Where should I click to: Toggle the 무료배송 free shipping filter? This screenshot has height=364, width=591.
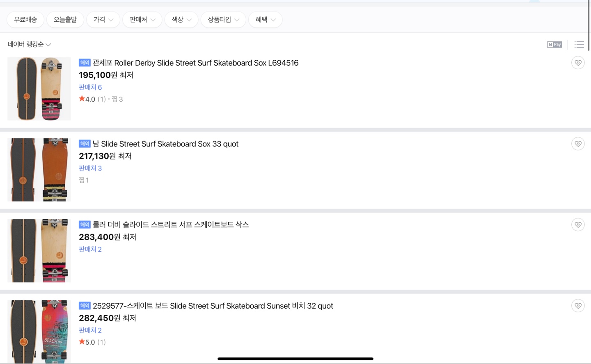[25, 20]
